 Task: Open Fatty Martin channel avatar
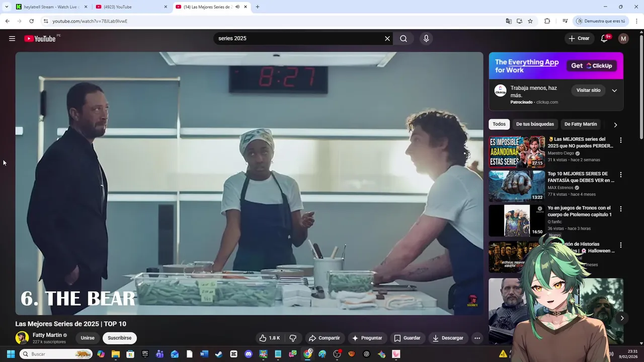[22, 338]
